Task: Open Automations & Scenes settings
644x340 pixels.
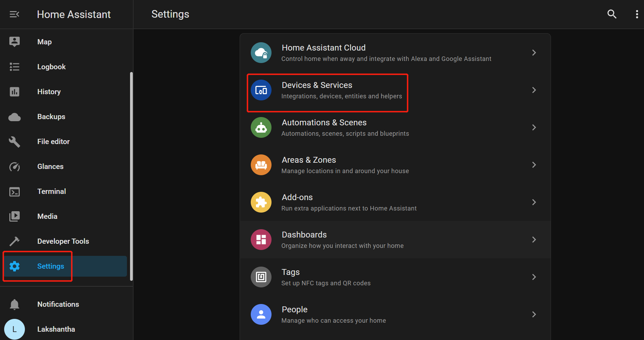Action: click(x=324, y=123)
